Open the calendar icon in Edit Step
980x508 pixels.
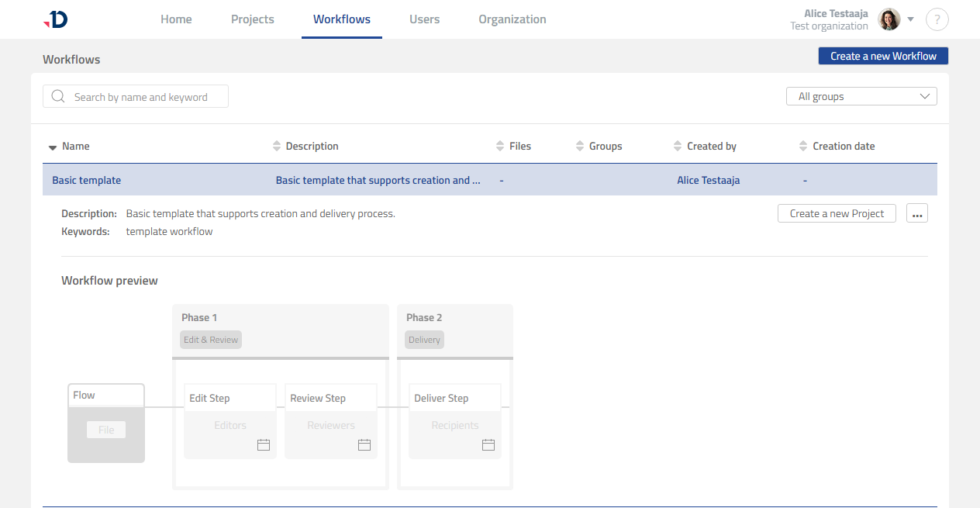click(263, 444)
